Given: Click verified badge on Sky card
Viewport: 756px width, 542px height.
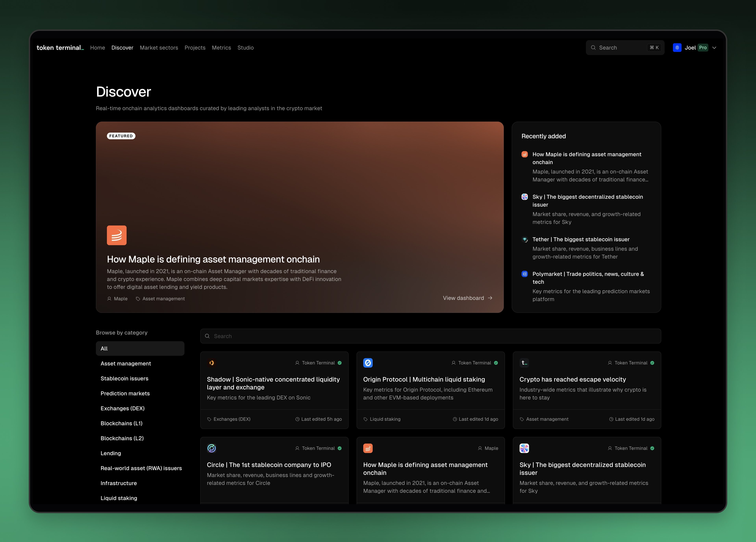Looking at the screenshot, I should [x=652, y=448].
